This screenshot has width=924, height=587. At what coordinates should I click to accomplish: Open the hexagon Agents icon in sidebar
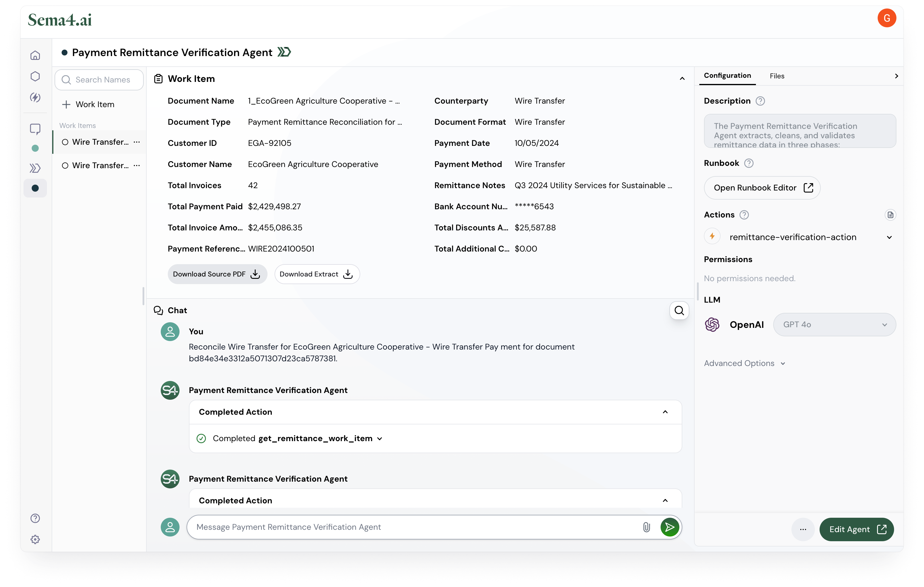(x=35, y=76)
